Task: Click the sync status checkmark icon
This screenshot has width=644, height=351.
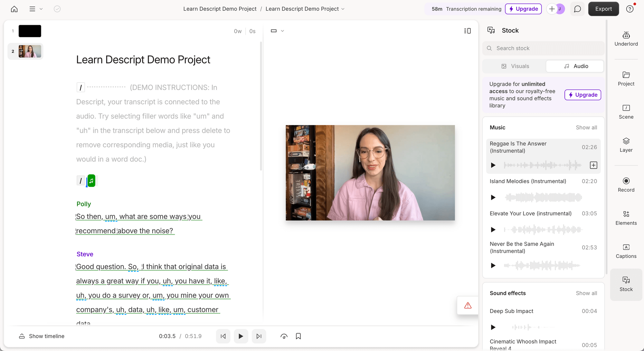Action: pyautogui.click(x=57, y=9)
